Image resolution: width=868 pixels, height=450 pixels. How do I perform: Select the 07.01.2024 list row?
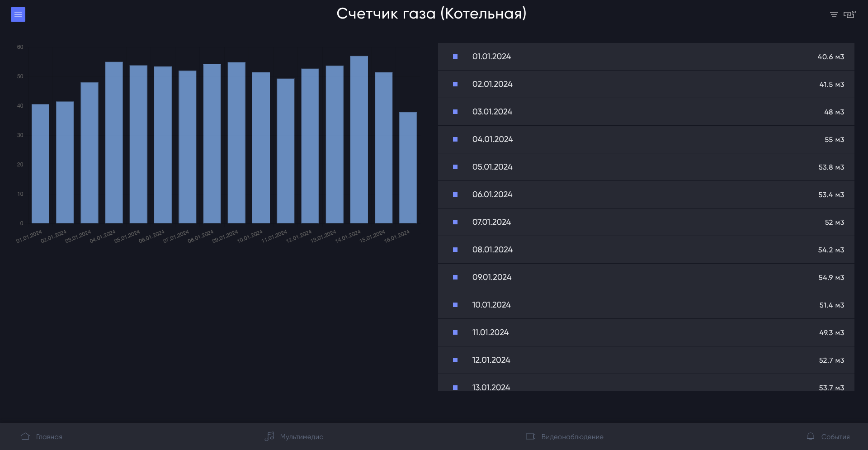[x=646, y=222]
